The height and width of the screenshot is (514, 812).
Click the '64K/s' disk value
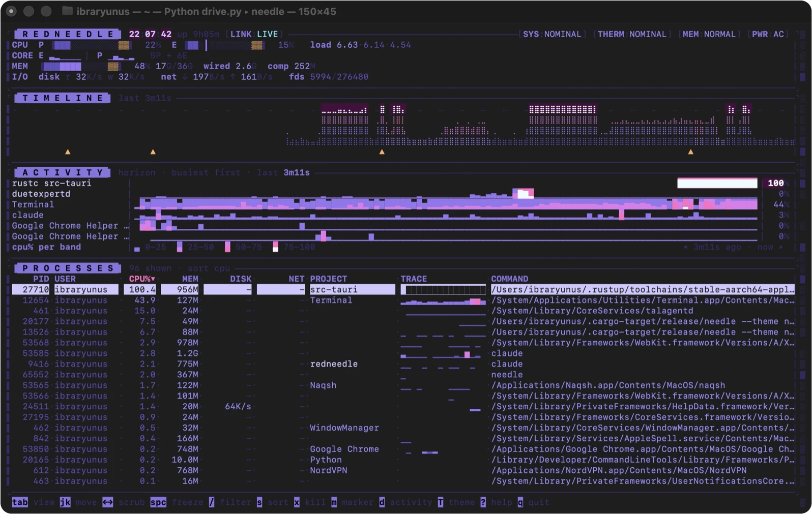(x=238, y=407)
